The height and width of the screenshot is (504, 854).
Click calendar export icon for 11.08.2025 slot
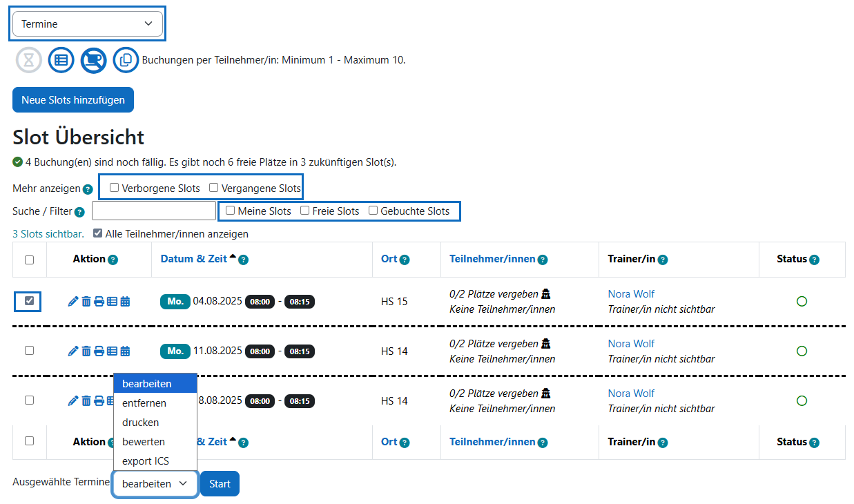[x=125, y=351]
